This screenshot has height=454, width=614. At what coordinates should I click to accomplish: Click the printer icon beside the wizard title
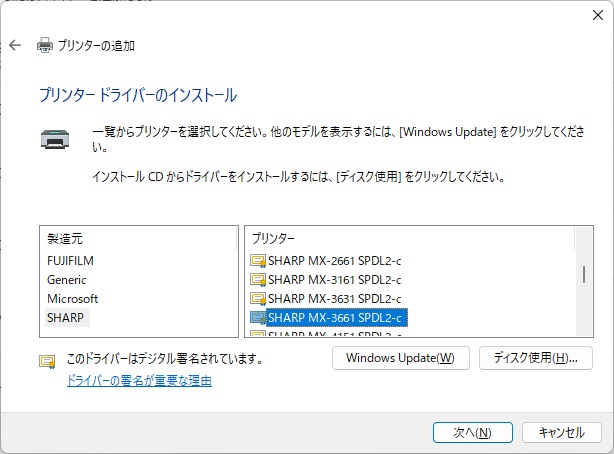point(44,45)
